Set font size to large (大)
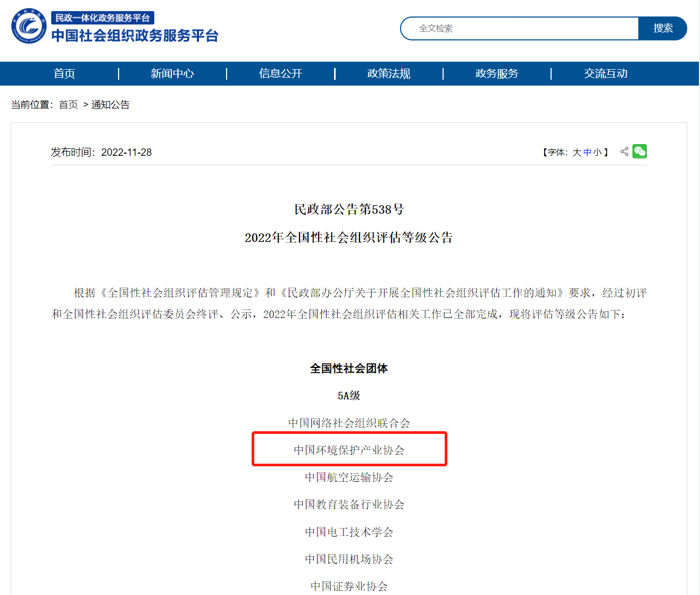700x595 pixels. (x=577, y=153)
